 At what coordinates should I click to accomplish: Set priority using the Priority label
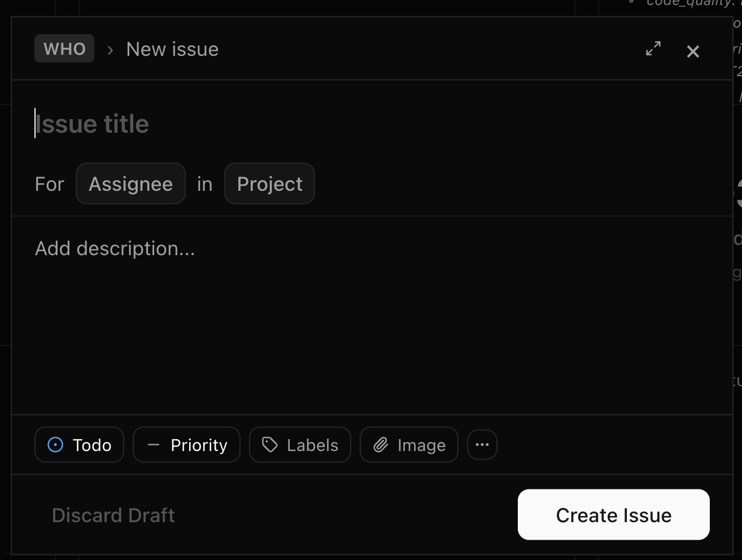pyautogui.click(x=199, y=445)
